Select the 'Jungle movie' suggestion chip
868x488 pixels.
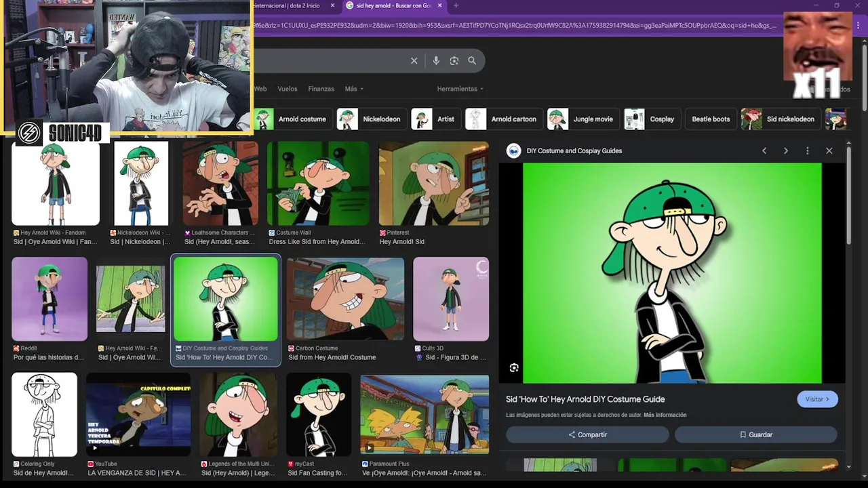[x=583, y=119]
